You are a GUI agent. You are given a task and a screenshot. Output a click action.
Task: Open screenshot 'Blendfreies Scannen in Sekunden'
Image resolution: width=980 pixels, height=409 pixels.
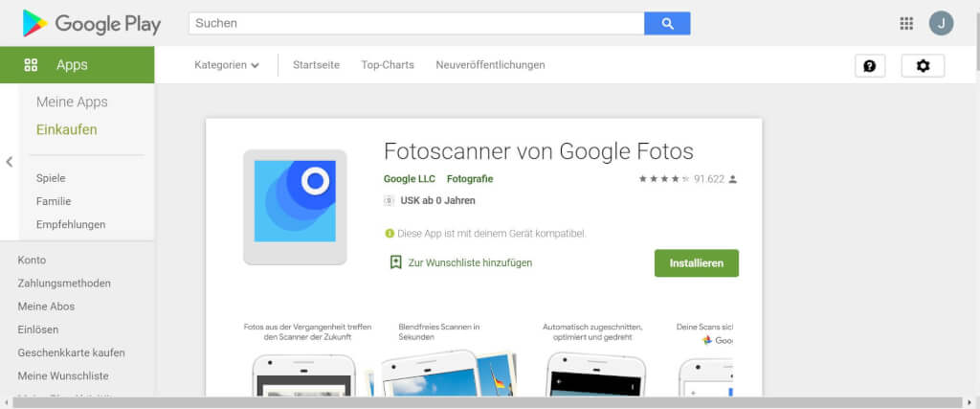(x=449, y=359)
